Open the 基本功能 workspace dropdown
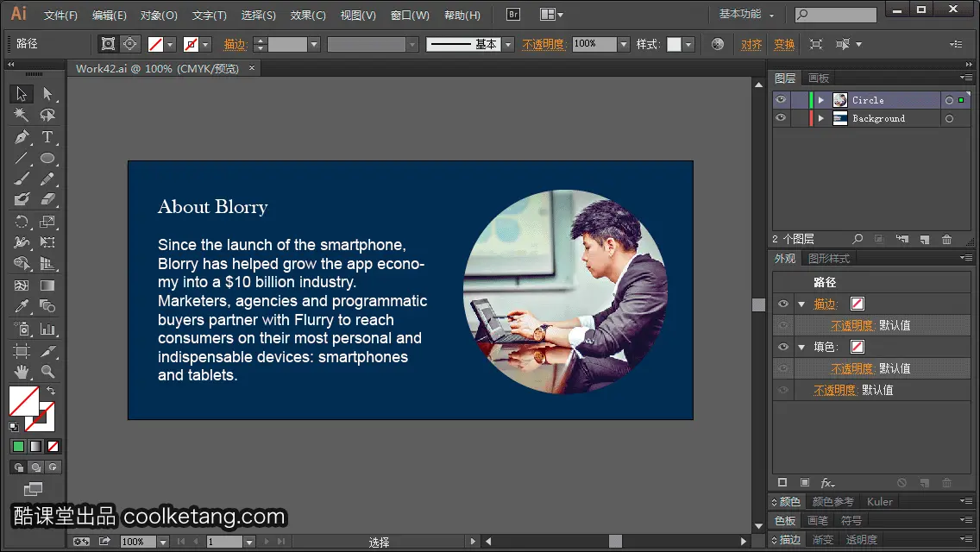Viewport: 980px width, 552px height. pyautogui.click(x=747, y=14)
